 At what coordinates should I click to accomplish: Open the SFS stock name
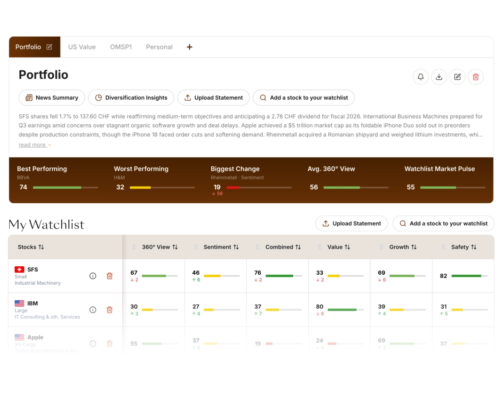point(32,270)
